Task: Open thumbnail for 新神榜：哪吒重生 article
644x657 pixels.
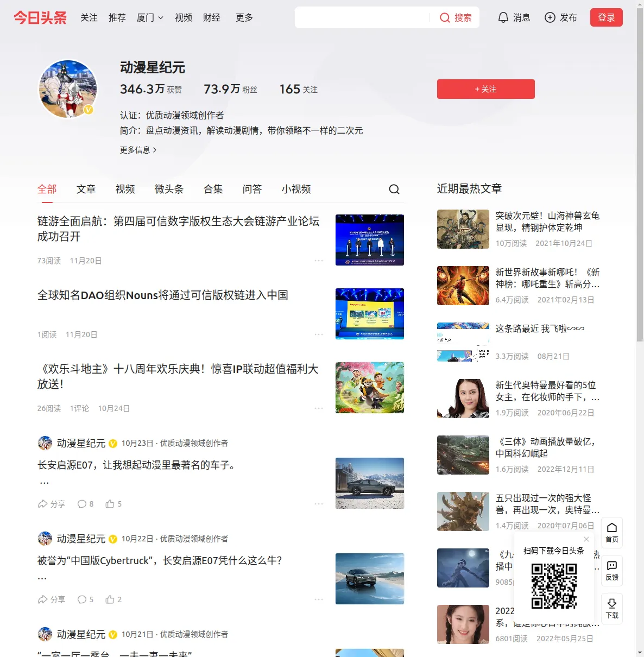Action: 463,286
